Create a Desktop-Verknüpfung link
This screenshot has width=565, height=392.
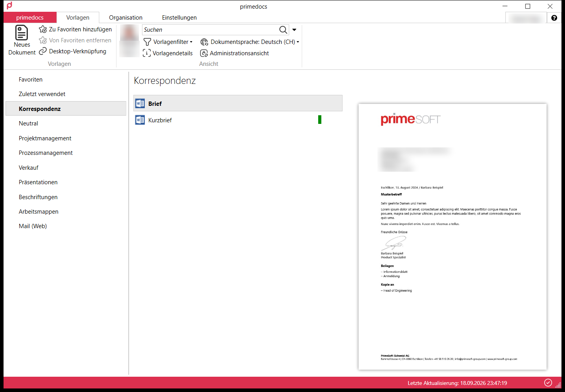click(73, 51)
